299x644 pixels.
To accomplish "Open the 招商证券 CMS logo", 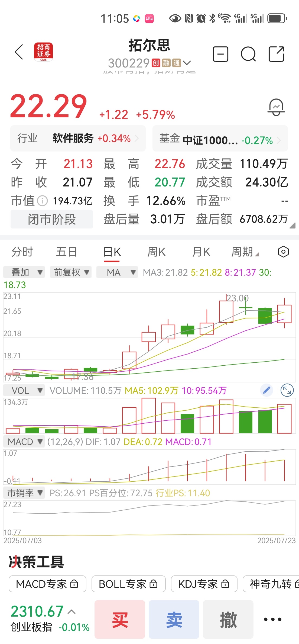I will pos(43,52).
